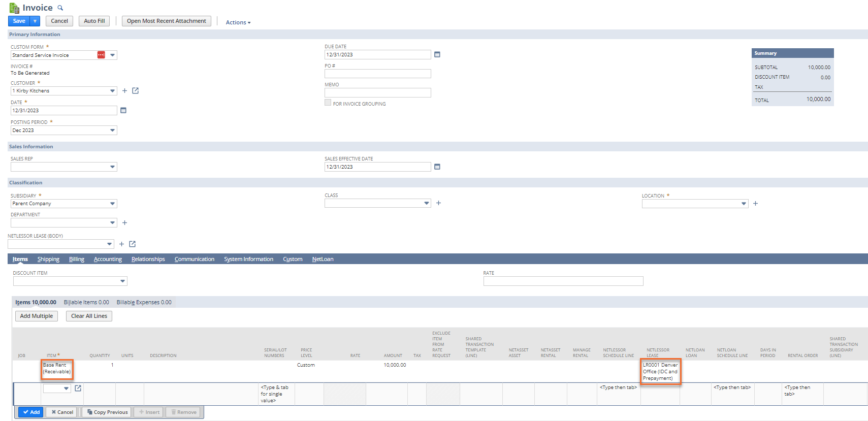Screen dimensions: 868x421
Task: Click plus icon next to Location field
Action: 755,204
